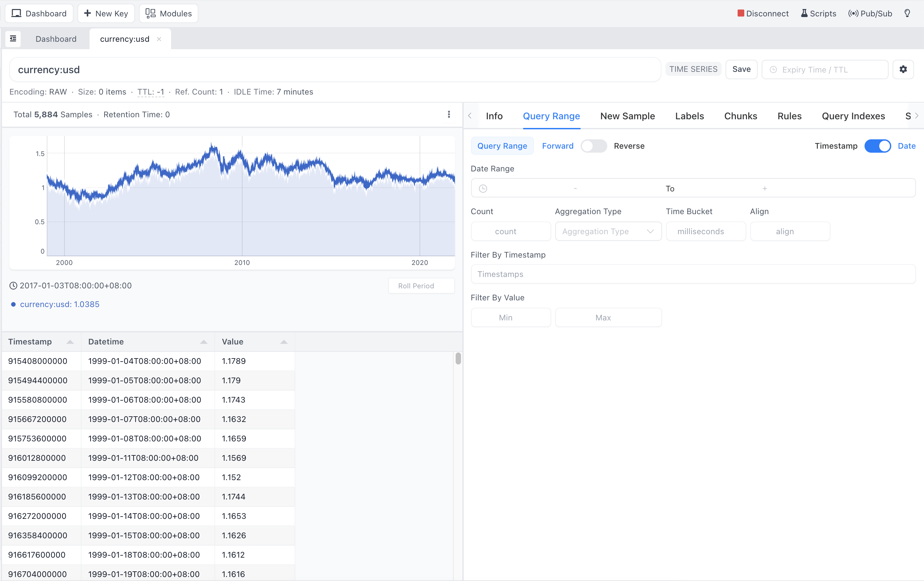This screenshot has height=581, width=924.
Task: Click the Pub/Sub broadcast icon
Action: coord(853,13)
